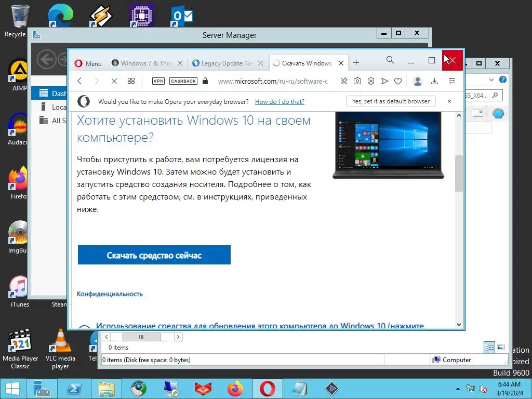This screenshot has height=399, width=532.
Task: Click Yes, set it as default browser
Action: tap(391, 101)
